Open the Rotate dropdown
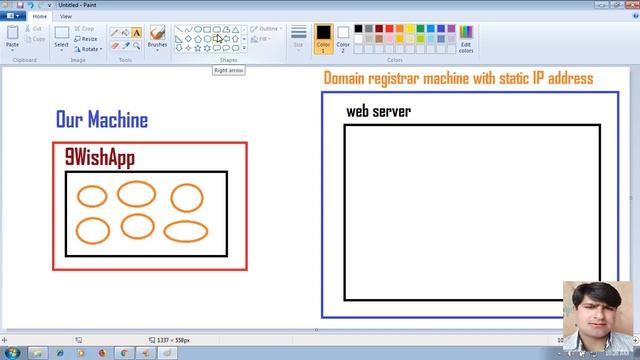This screenshot has width=640, height=360. point(88,49)
